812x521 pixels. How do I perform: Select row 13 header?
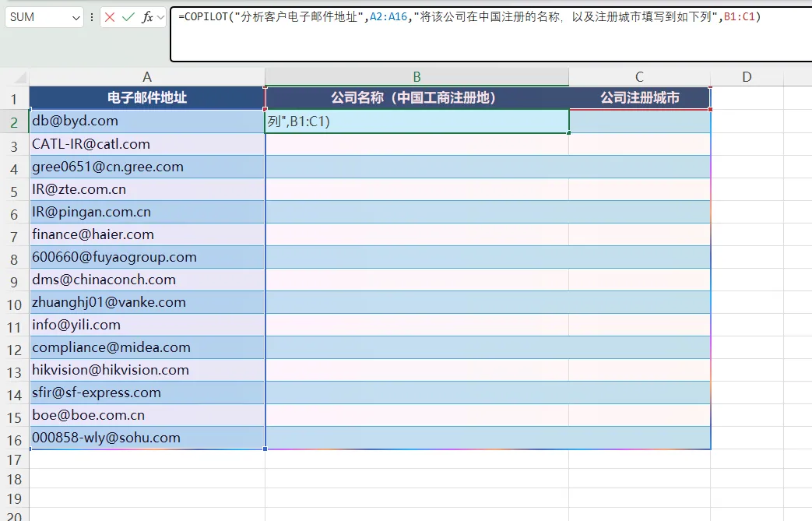(x=14, y=371)
